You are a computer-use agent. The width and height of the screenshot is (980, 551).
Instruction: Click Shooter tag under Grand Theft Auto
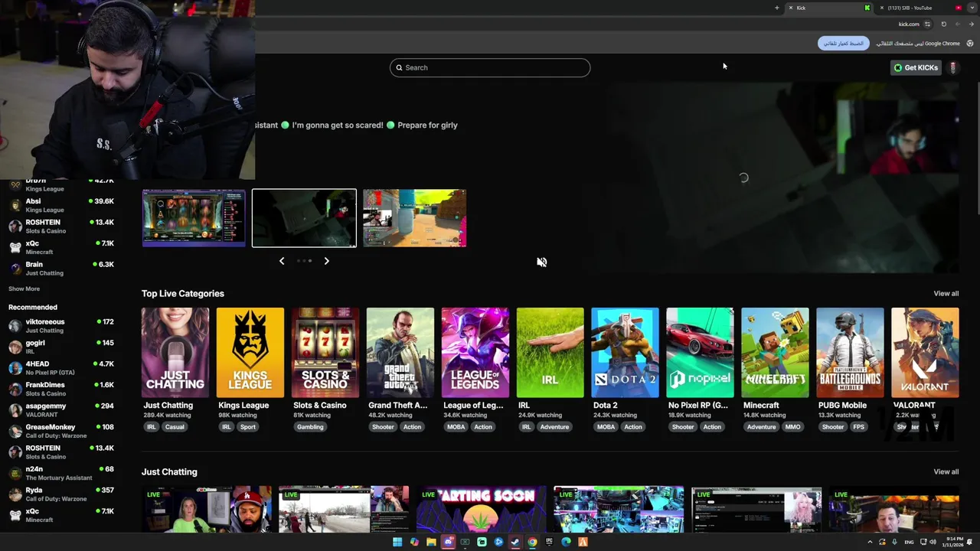click(383, 427)
